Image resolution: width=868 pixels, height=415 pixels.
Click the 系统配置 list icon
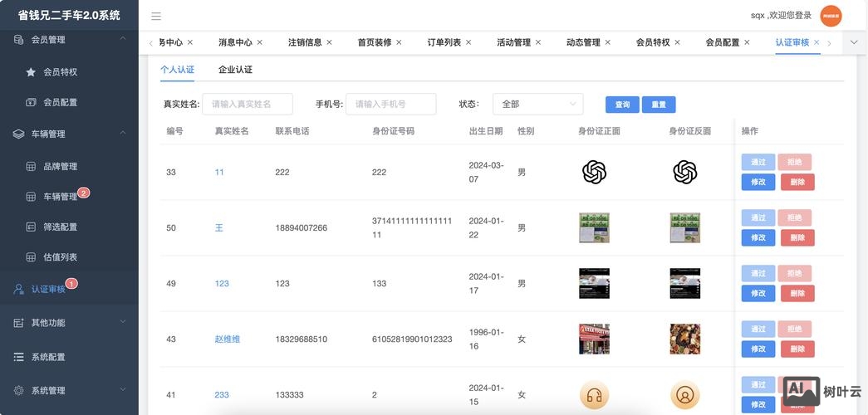point(18,357)
